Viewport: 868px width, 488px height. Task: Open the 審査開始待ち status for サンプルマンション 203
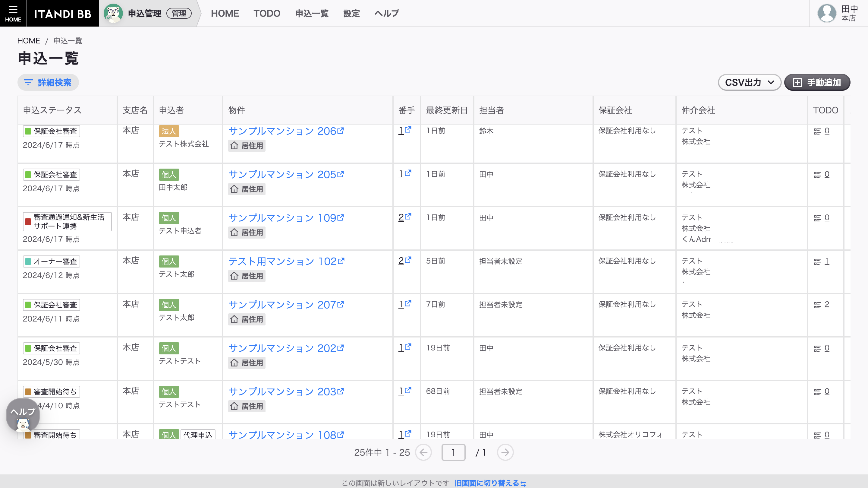coord(52,391)
